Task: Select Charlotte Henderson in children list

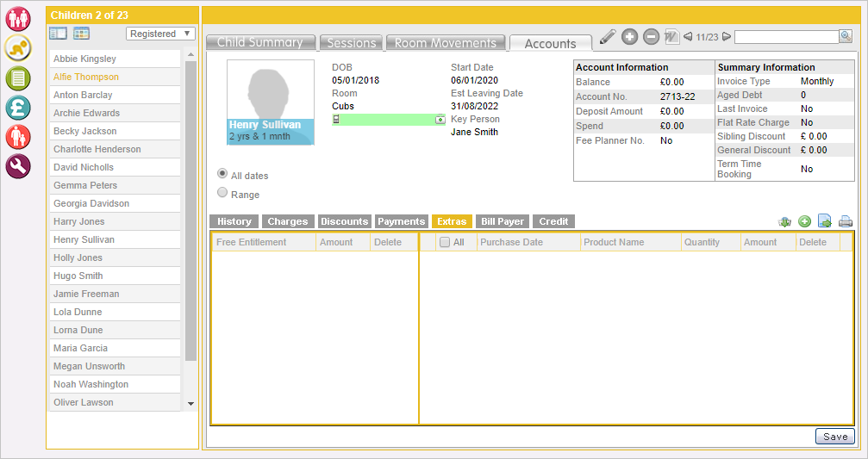Action: 116,149
